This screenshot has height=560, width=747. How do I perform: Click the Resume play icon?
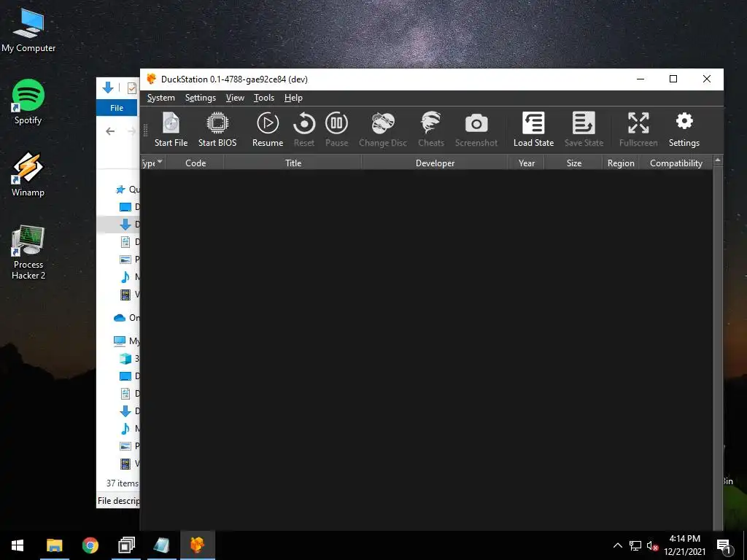click(x=268, y=129)
